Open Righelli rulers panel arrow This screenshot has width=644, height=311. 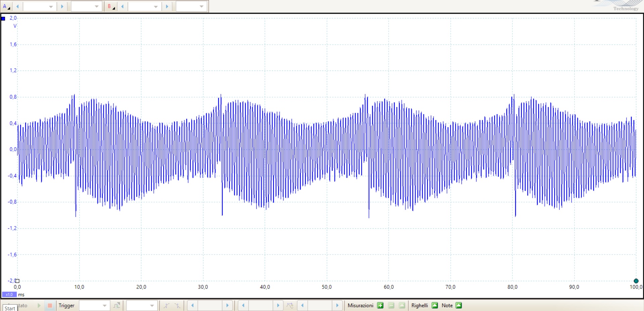pos(435,306)
